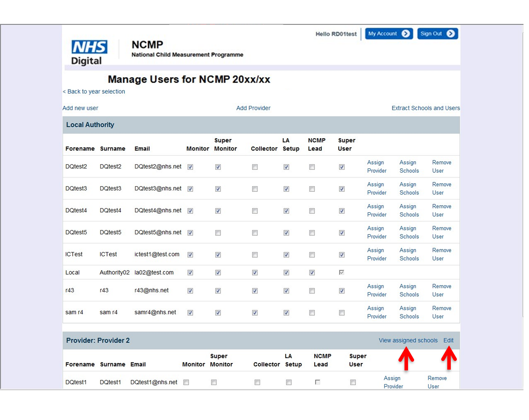Assign Schools for ICTest
529x420 pixels.
[409, 254]
